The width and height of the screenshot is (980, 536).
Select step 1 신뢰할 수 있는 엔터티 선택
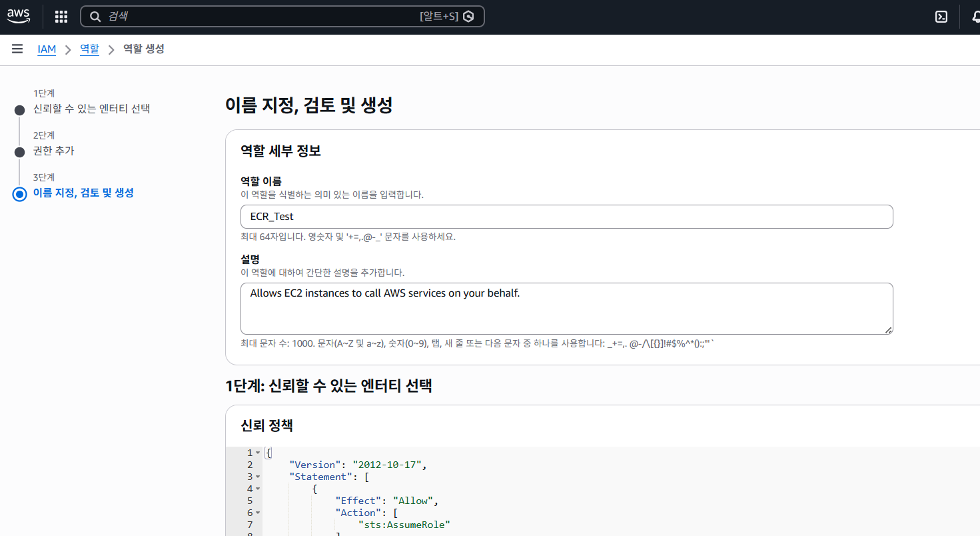click(x=91, y=109)
